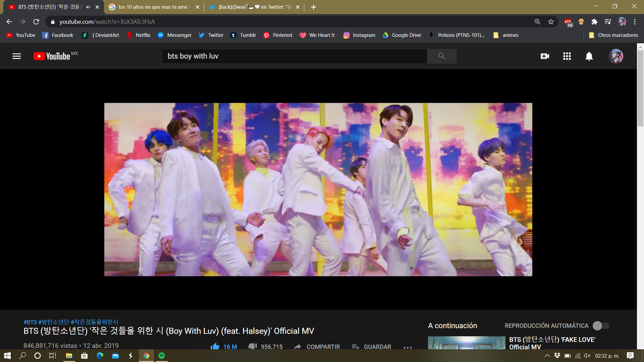Open the 'FAKE LOVE' Official MV title link
The width and height of the screenshot is (644, 362).
point(552,343)
